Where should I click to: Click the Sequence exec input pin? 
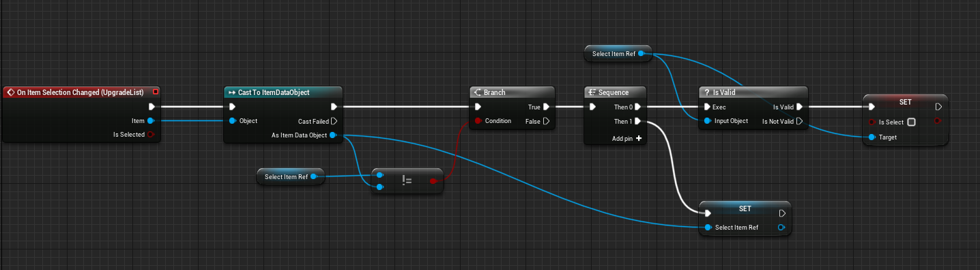point(593,107)
